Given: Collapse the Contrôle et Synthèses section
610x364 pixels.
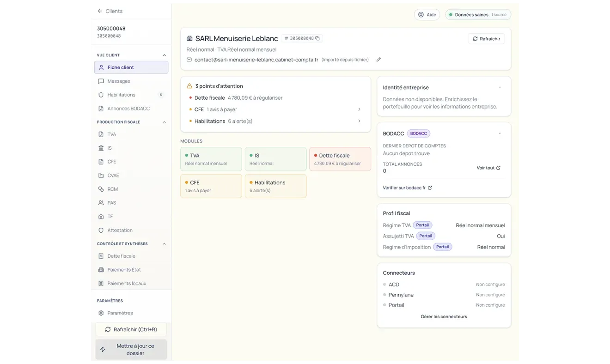Looking at the screenshot, I should click(x=164, y=244).
